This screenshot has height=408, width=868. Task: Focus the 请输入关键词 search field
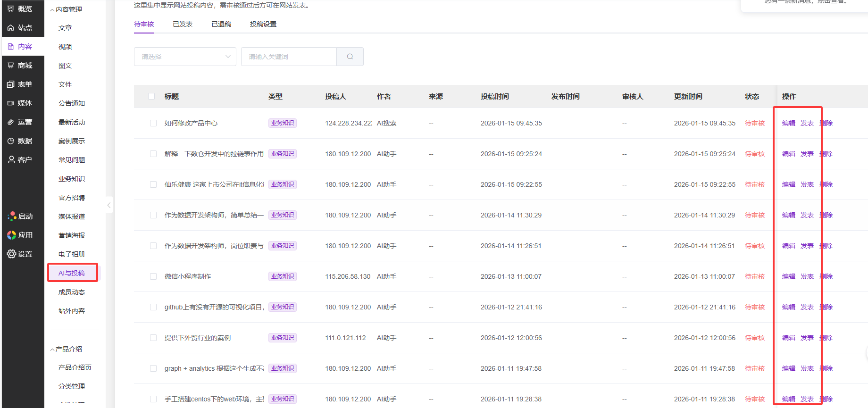point(289,57)
